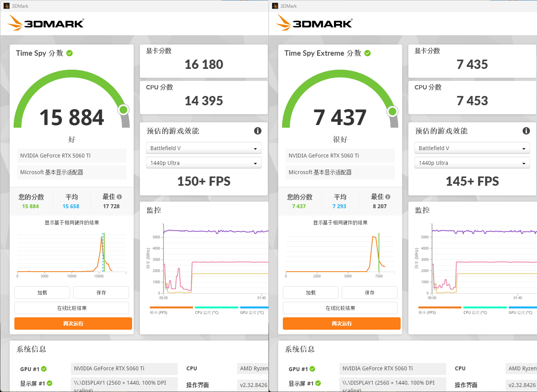
Task: Open the 预估的游戏效能 info icon above 150+ FPS
Action: pyautogui.click(x=258, y=131)
